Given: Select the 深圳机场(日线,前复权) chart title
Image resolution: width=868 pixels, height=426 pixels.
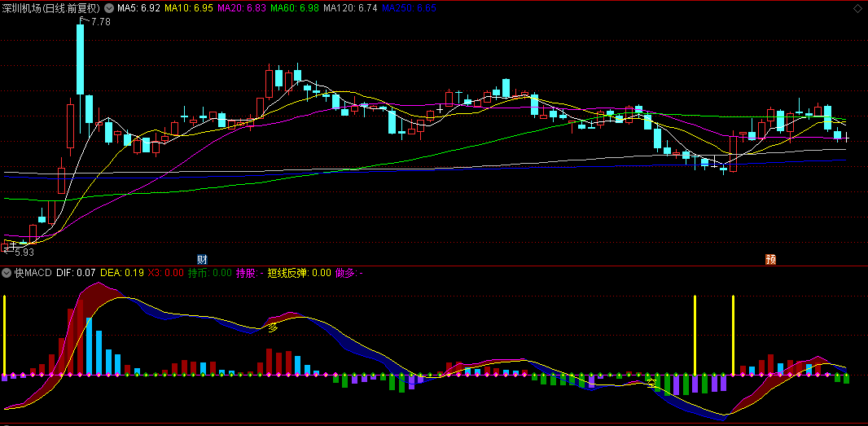Looking at the screenshot, I should [x=51, y=8].
